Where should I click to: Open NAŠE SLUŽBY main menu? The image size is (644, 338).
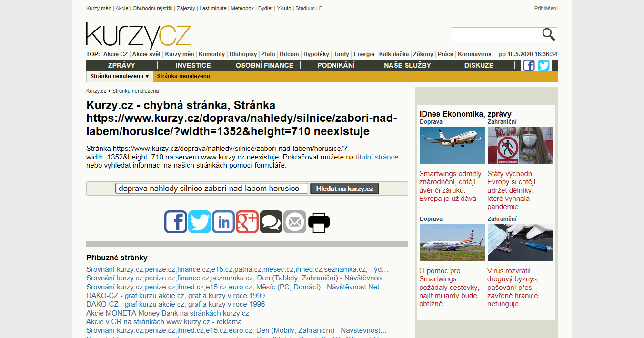tap(407, 65)
